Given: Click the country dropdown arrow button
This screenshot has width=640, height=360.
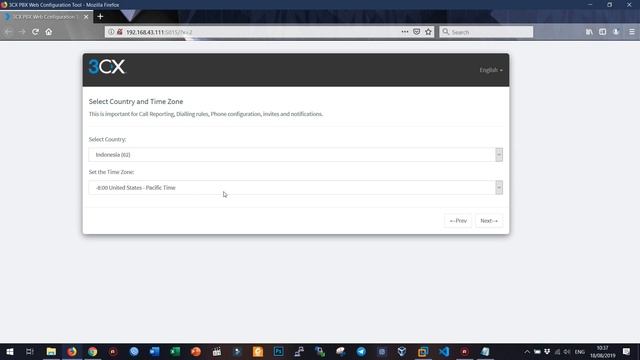Looking at the screenshot, I should (499, 155).
